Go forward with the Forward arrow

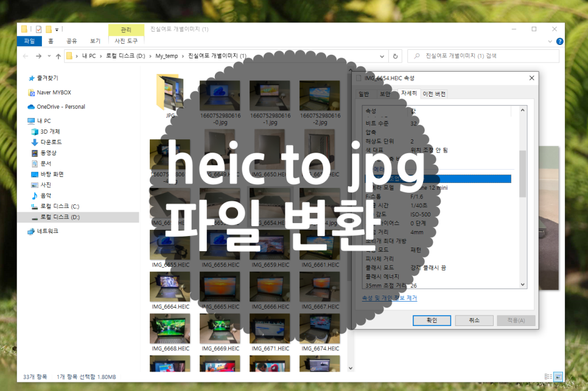38,56
